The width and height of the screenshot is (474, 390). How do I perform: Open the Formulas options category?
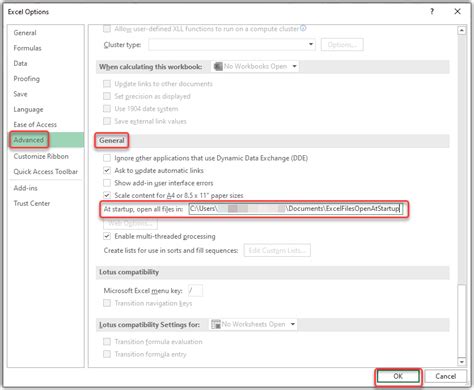pyautogui.click(x=27, y=48)
